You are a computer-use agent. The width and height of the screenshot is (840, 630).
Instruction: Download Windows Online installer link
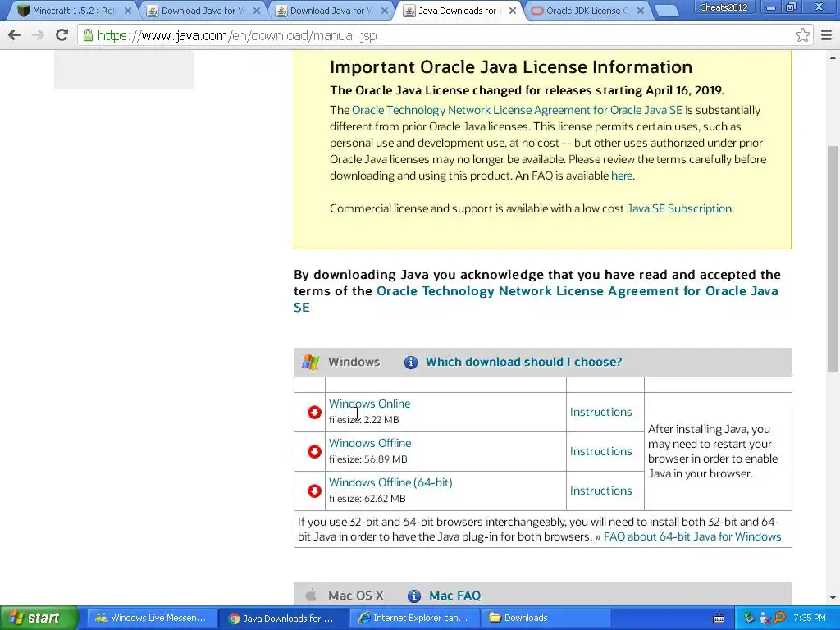370,404
